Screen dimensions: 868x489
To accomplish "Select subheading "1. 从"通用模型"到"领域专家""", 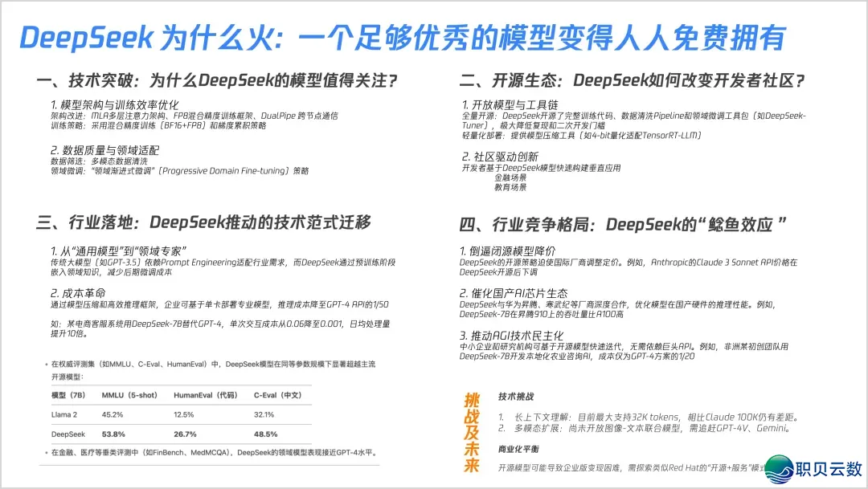I will point(118,251).
